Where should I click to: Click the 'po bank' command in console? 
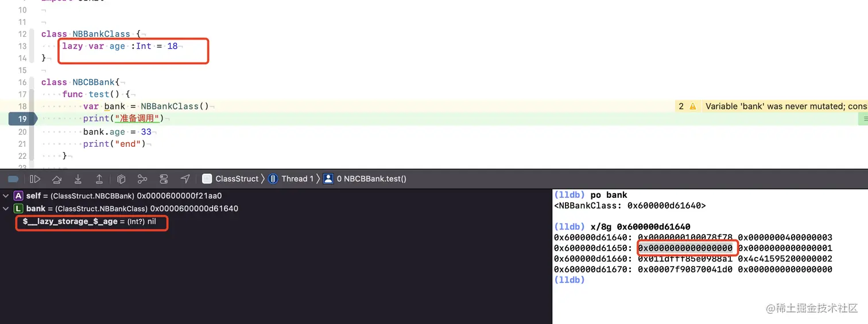tap(609, 195)
